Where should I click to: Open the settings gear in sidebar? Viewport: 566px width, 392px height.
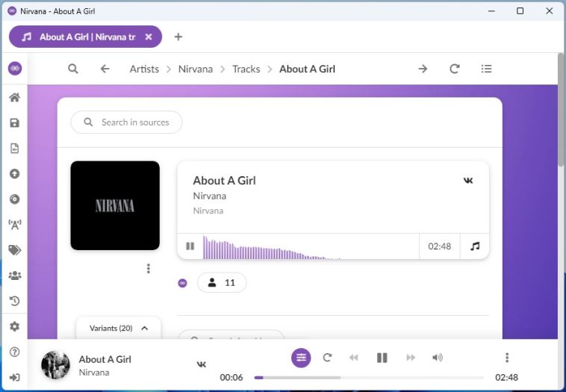coord(15,327)
